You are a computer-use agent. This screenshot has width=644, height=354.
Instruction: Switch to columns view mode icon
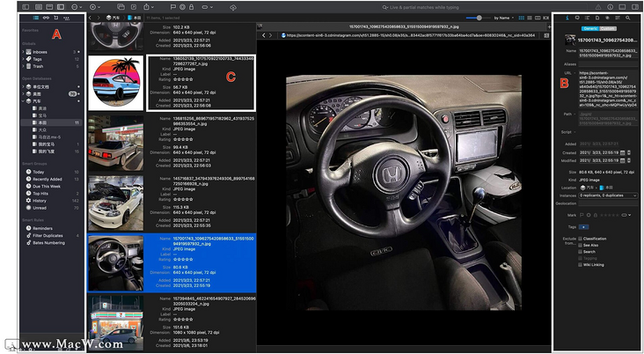tap(538, 18)
